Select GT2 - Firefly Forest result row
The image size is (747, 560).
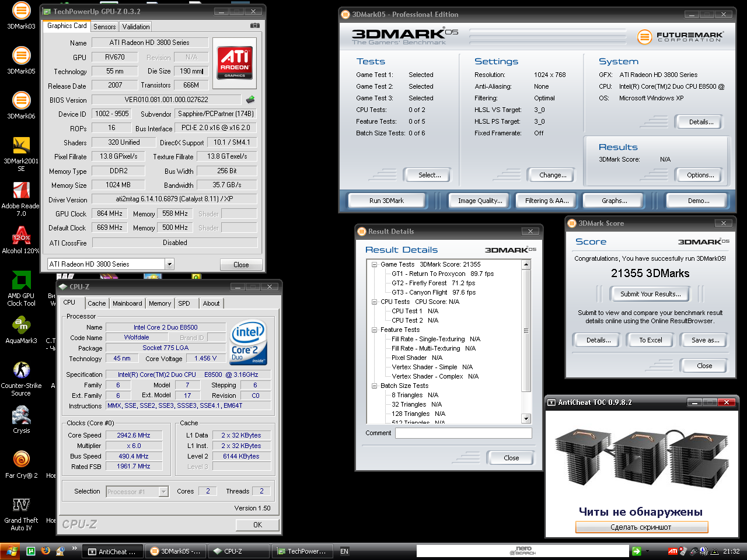pos(433,283)
